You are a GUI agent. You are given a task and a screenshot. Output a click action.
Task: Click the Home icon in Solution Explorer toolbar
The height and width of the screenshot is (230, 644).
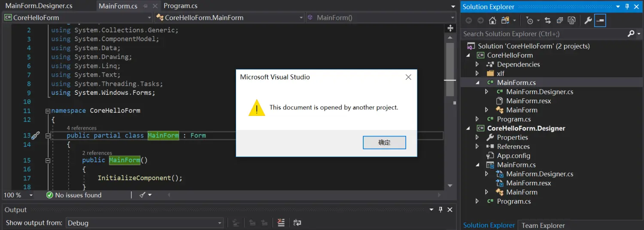point(492,20)
